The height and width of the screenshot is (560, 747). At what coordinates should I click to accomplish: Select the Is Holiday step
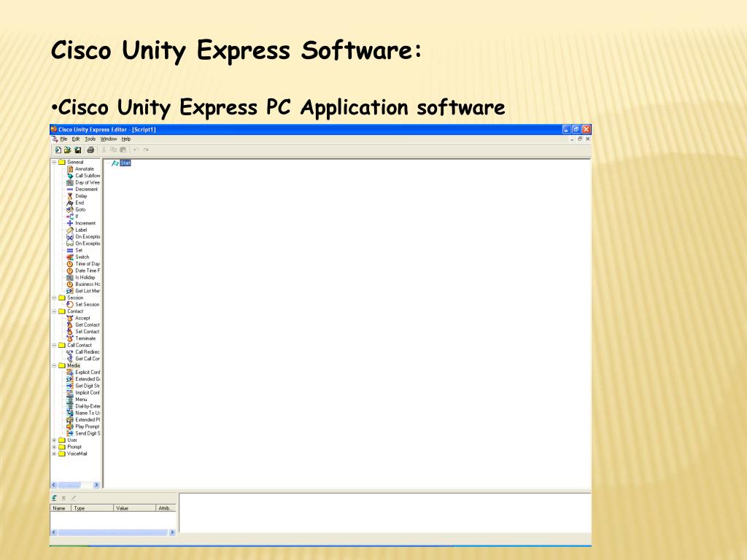coord(81,277)
